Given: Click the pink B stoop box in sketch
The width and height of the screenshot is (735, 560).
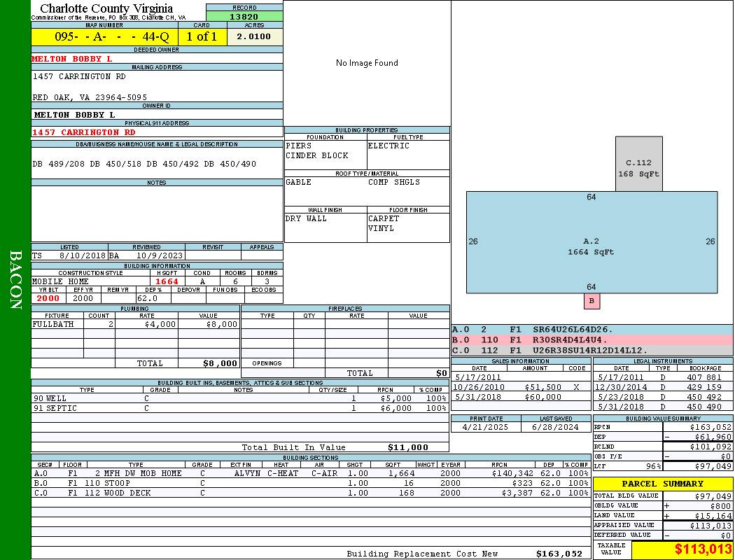Looking at the screenshot, I should [x=591, y=301].
